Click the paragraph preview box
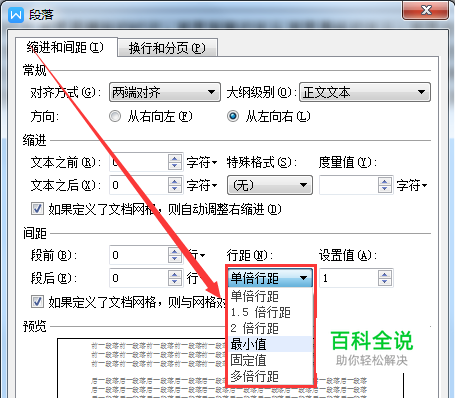 click(x=231, y=368)
